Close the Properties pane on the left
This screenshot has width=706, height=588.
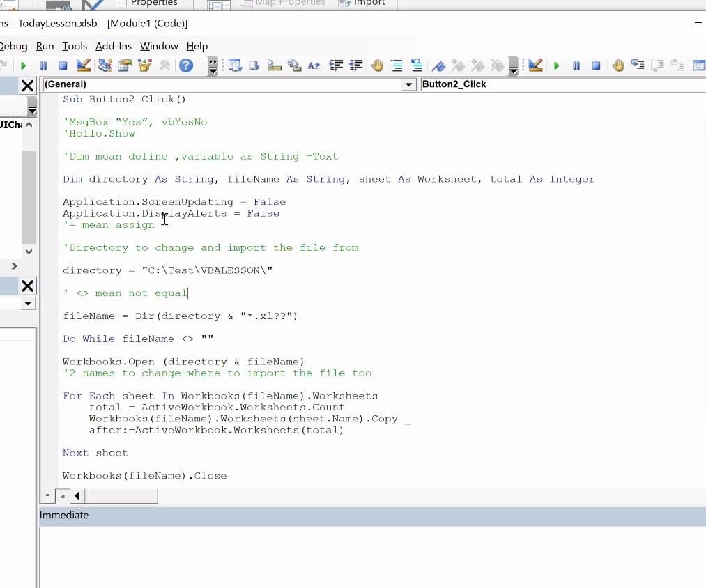(x=27, y=286)
